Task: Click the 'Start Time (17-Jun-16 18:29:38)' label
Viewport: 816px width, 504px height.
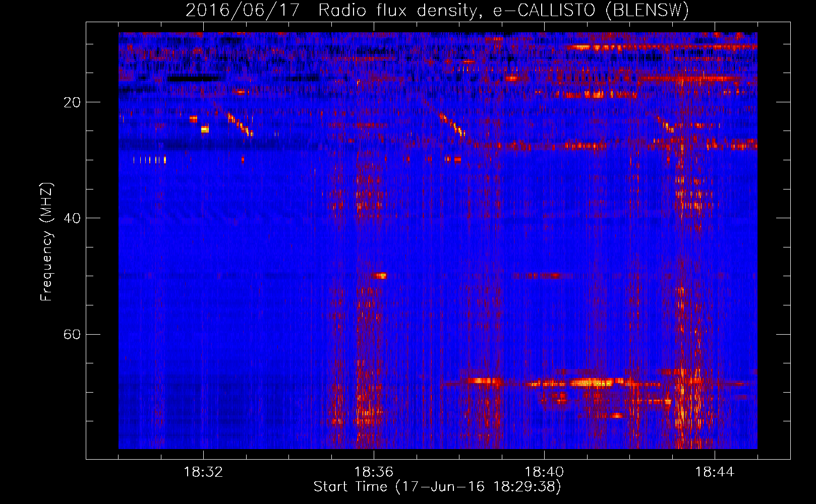Action: 437,487
